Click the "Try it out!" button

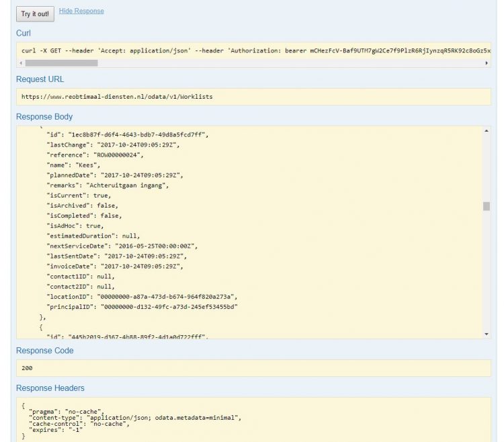tap(35, 13)
